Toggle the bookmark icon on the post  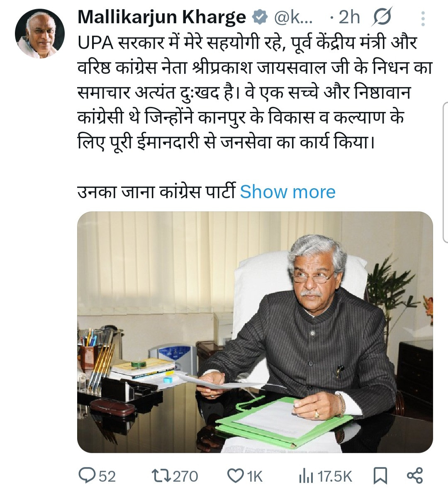pos(380,476)
